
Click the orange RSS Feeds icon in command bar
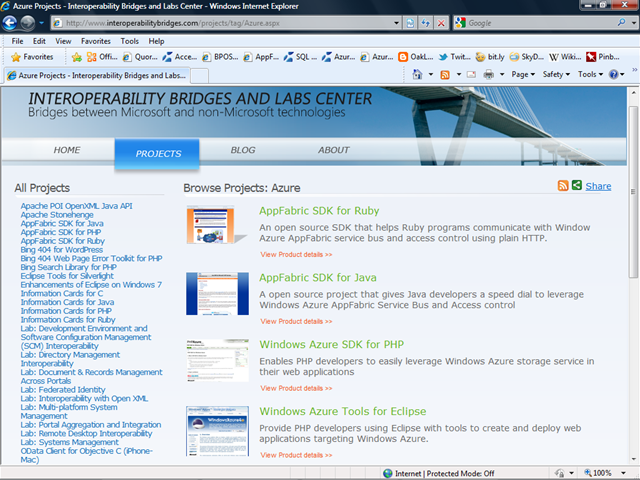click(445, 75)
